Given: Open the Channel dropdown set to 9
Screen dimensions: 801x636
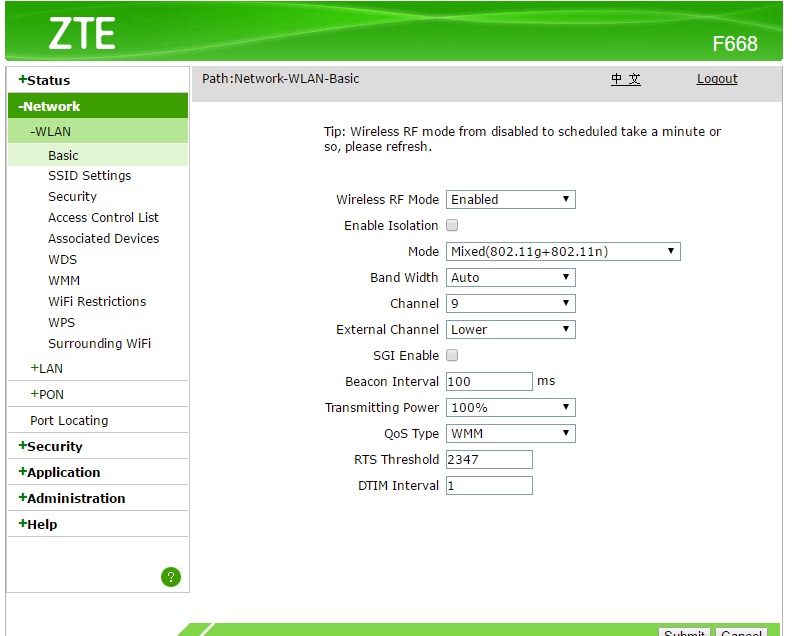Looking at the screenshot, I should (x=510, y=303).
